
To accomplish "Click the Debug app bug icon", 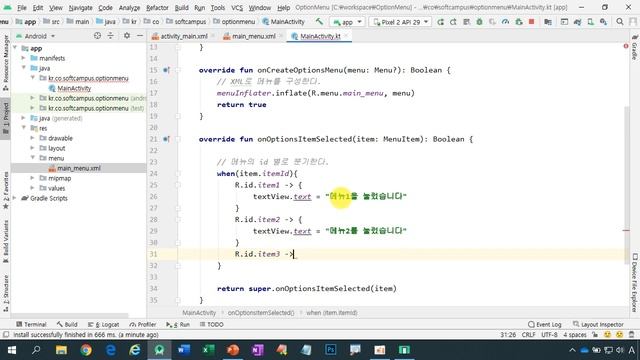I will (479, 22).
